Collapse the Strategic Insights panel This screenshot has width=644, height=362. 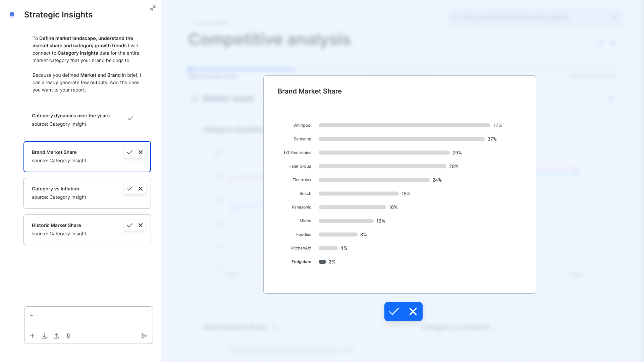[x=153, y=8]
